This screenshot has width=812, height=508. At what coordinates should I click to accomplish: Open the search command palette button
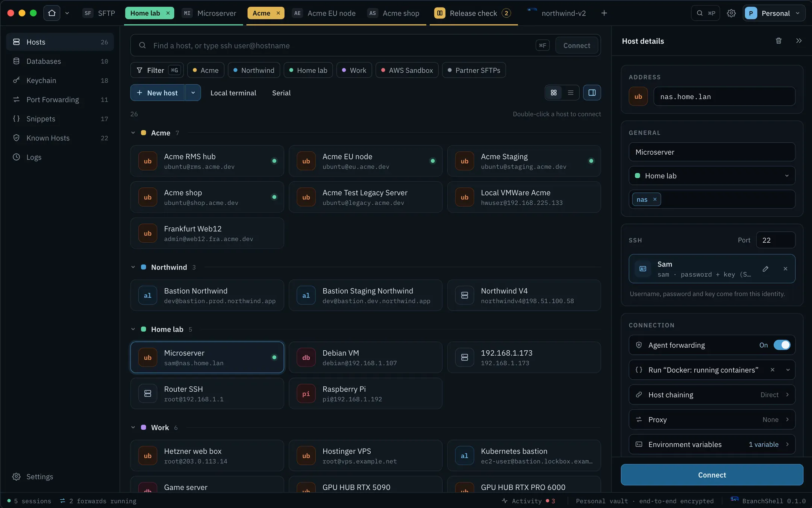pyautogui.click(x=706, y=13)
